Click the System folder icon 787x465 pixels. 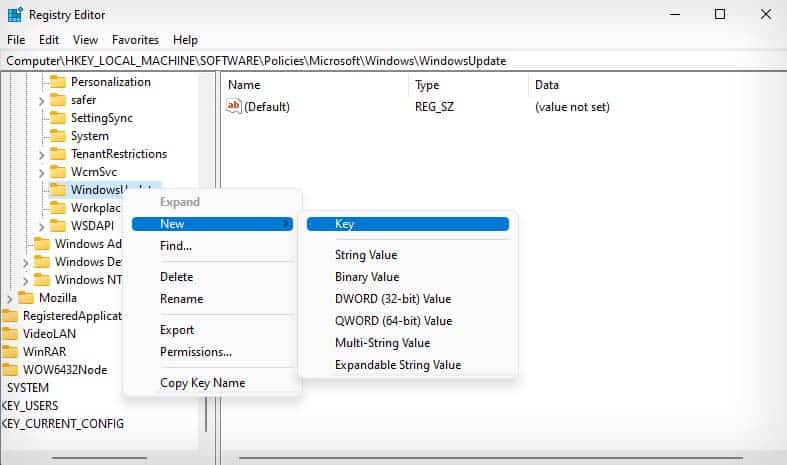[58, 136]
